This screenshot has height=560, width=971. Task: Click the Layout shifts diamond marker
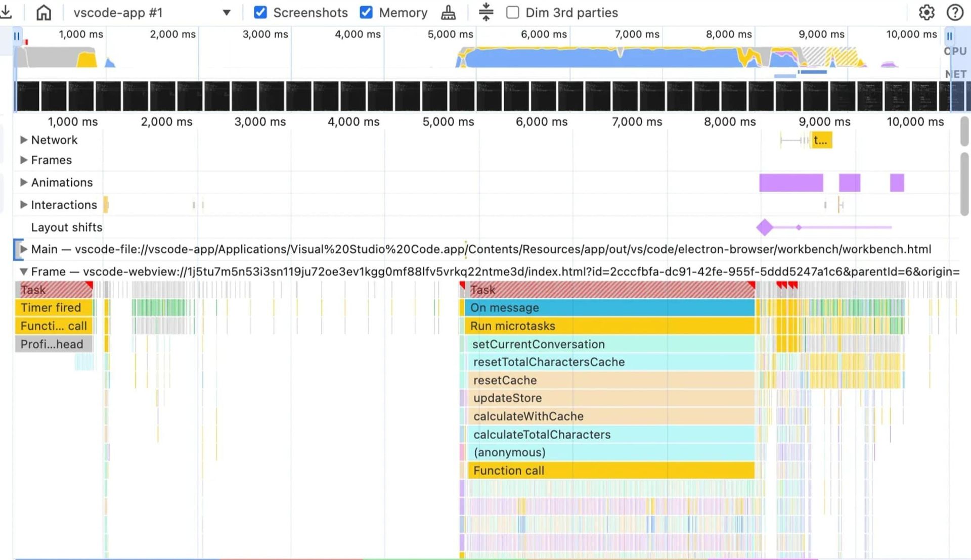tap(764, 227)
